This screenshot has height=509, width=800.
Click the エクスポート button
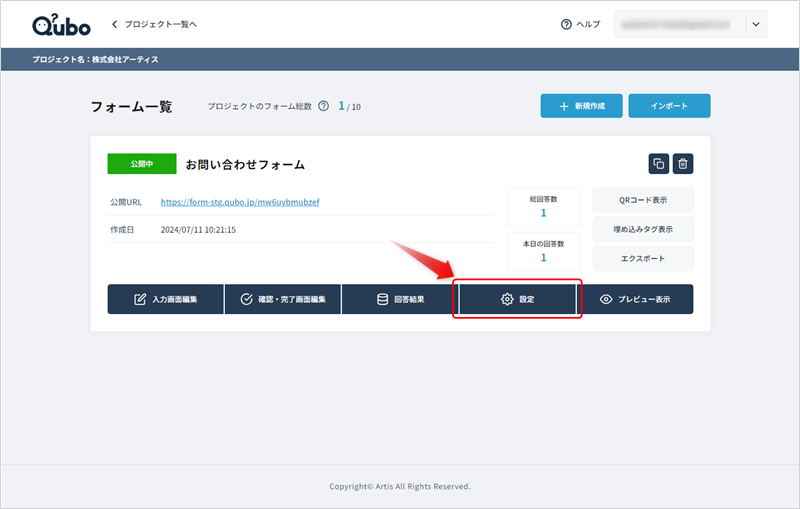[643, 258]
